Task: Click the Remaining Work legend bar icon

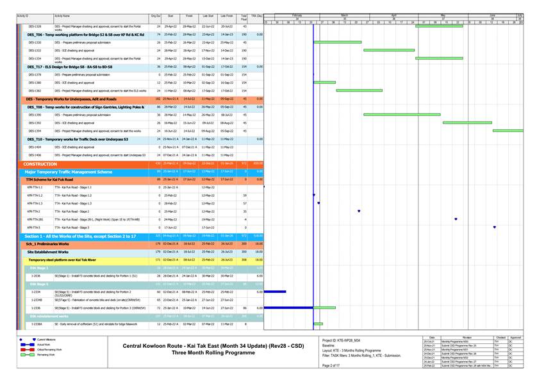Action: (x=27, y=354)
